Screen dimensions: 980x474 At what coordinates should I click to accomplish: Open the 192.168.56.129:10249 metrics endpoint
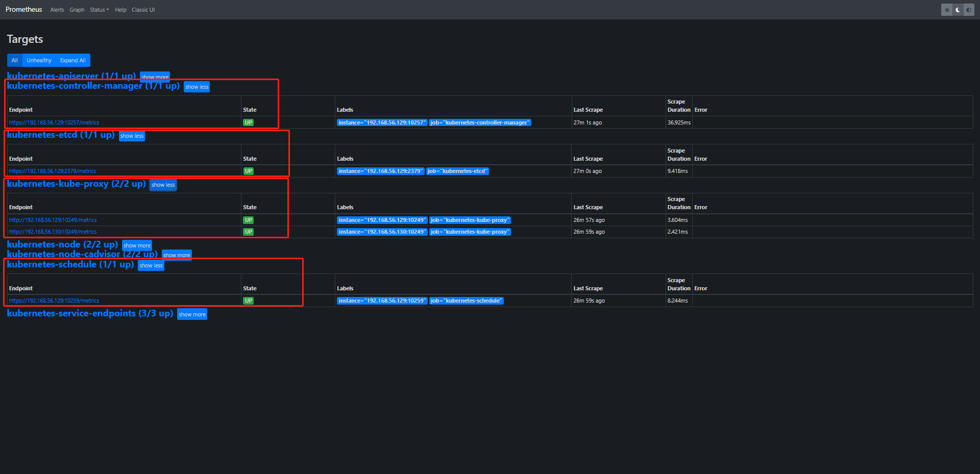point(53,220)
